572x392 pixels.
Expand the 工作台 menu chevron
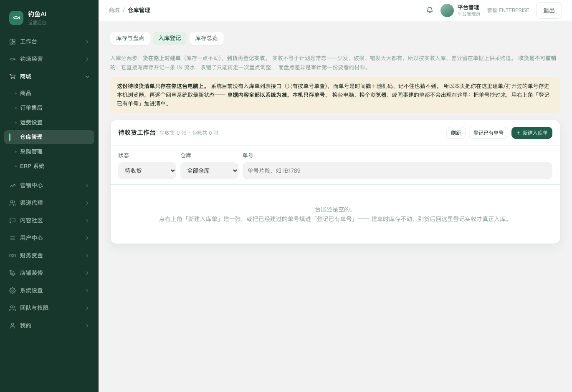(87, 42)
